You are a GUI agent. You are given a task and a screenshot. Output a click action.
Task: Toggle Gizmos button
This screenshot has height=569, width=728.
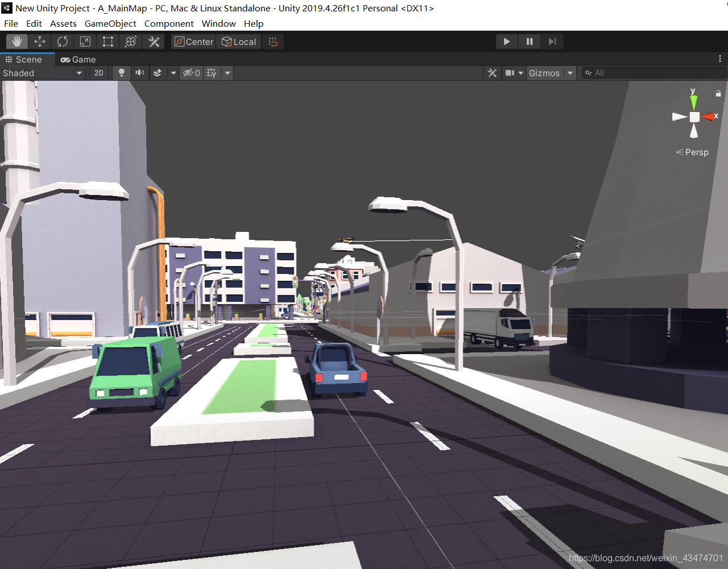544,73
